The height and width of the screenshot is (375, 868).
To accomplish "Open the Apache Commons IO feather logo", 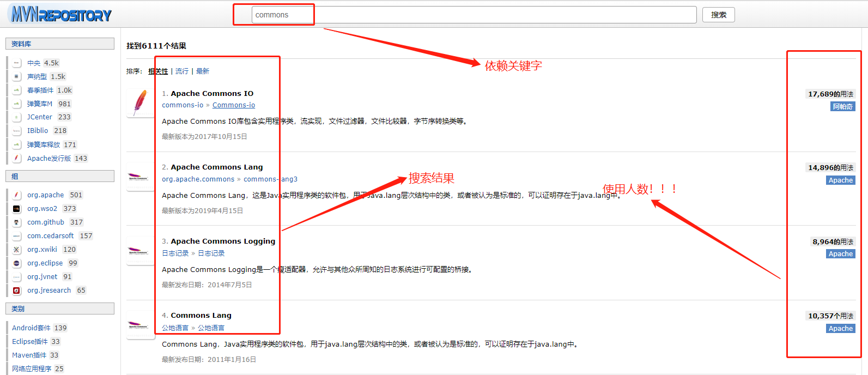I will click(141, 102).
